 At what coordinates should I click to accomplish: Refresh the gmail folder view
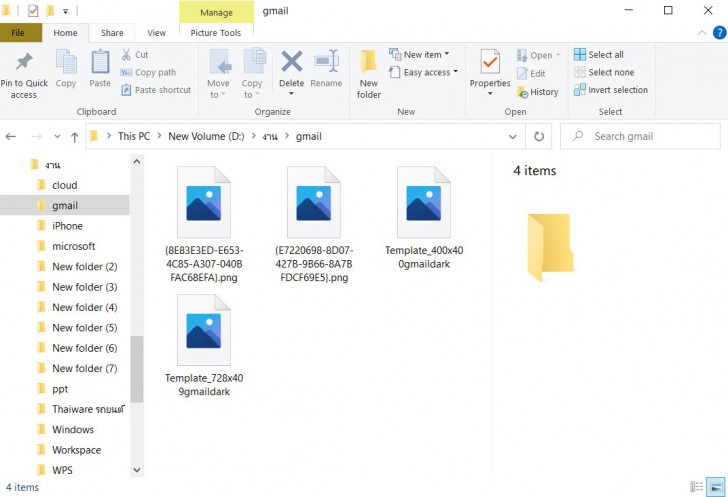[539, 137]
